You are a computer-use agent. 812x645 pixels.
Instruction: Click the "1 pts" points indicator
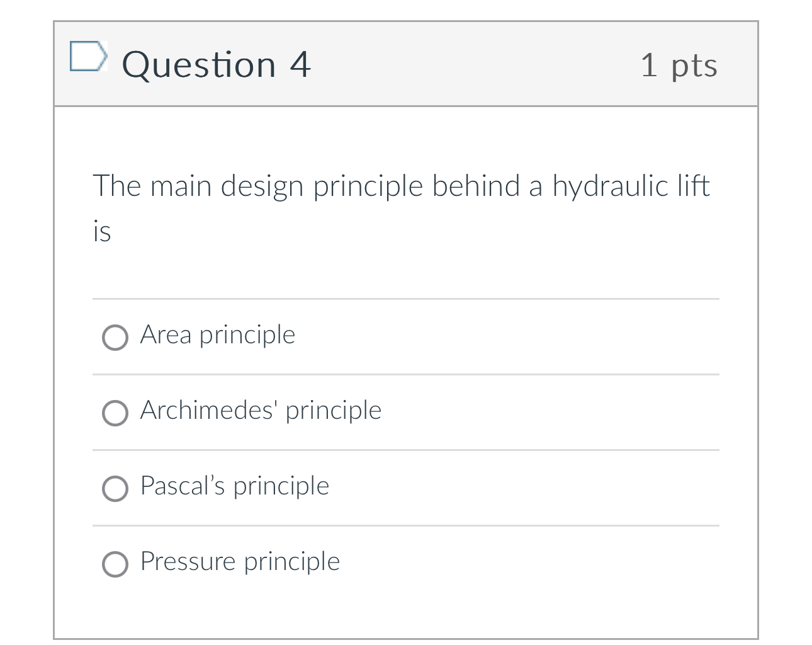click(679, 66)
